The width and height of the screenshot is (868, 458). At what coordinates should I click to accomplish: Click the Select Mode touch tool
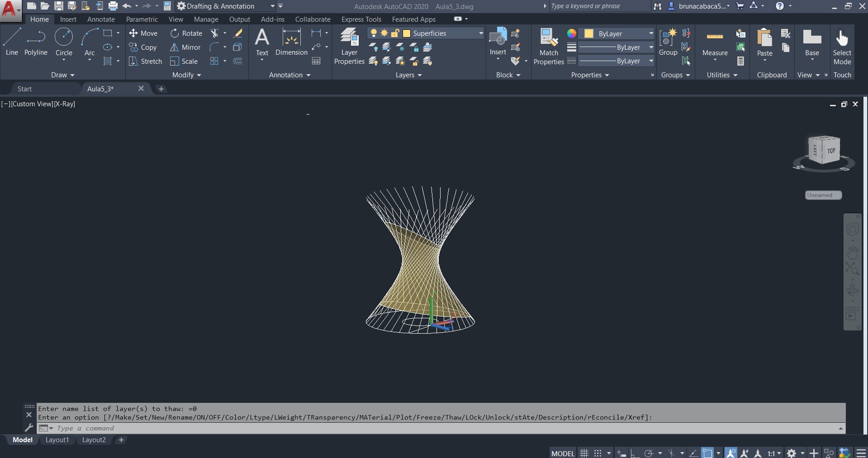(842, 46)
